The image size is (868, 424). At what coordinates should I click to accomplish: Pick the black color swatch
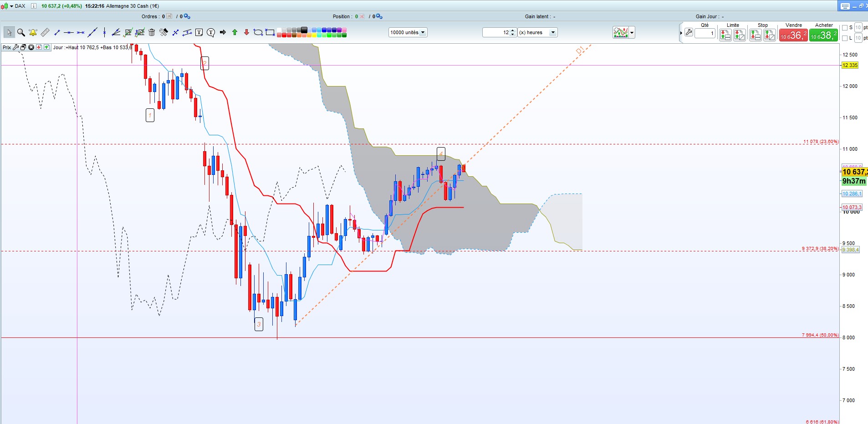[304, 30]
